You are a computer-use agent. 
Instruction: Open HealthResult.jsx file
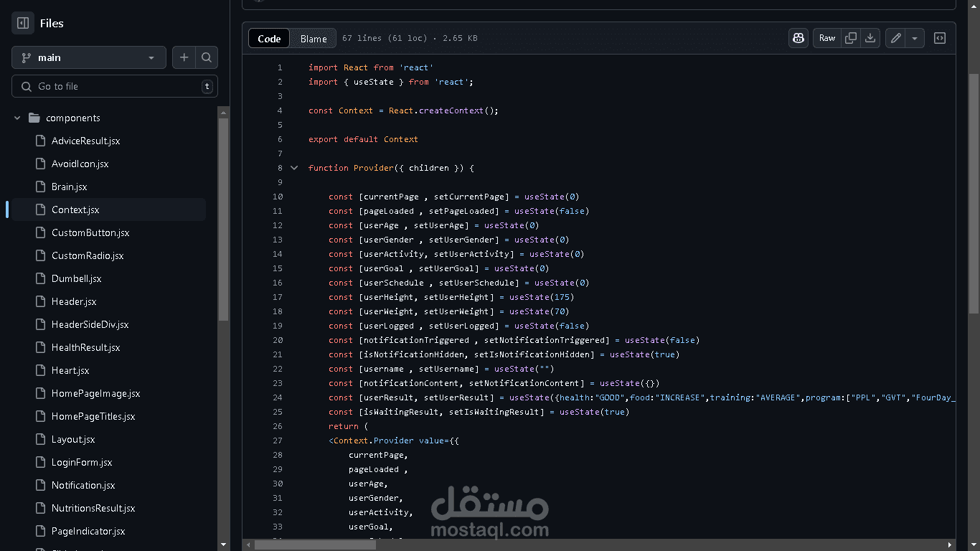(x=85, y=347)
